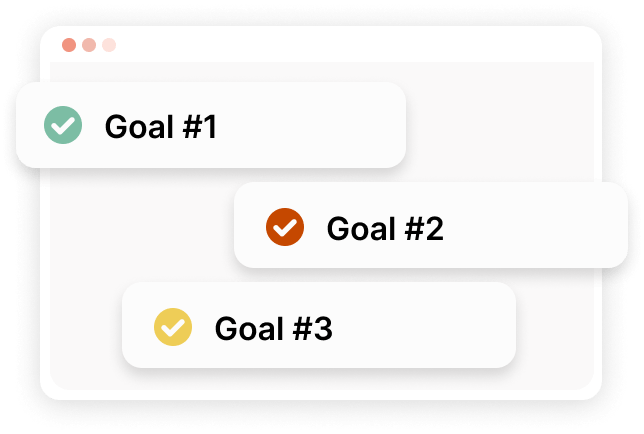Click gray window area left of Goal #3 card
644x434 pixels.
(85, 327)
